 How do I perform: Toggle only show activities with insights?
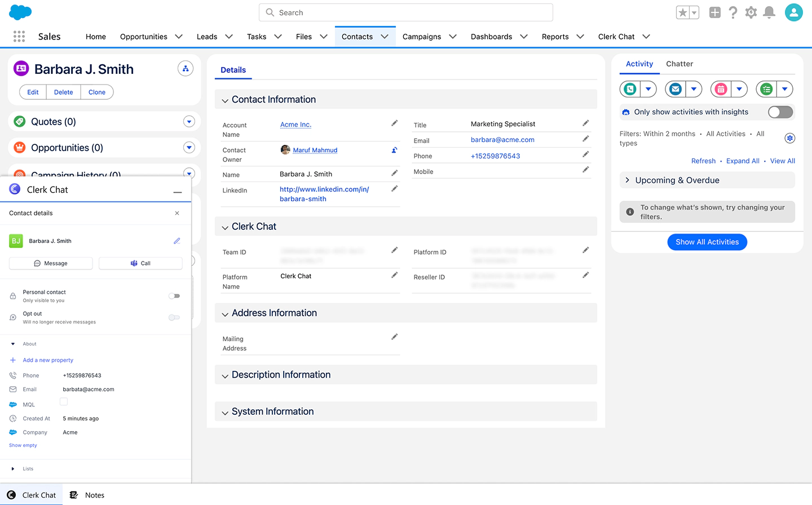(781, 112)
